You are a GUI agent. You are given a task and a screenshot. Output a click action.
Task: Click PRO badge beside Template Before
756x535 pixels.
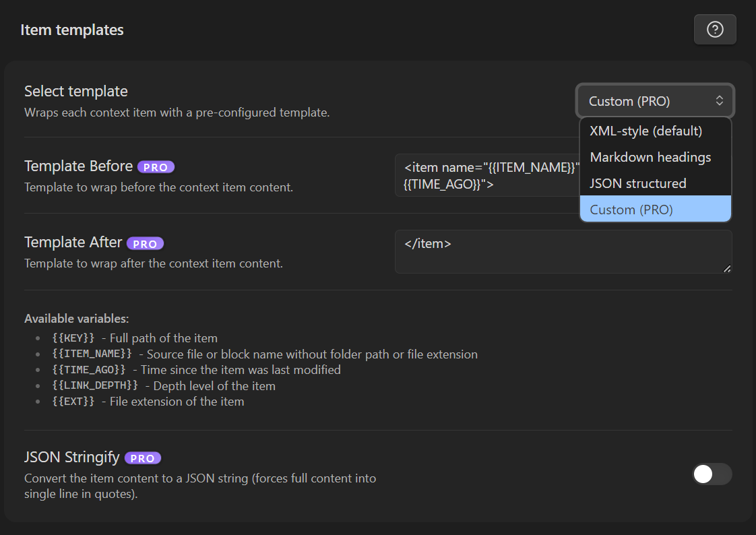click(x=156, y=167)
